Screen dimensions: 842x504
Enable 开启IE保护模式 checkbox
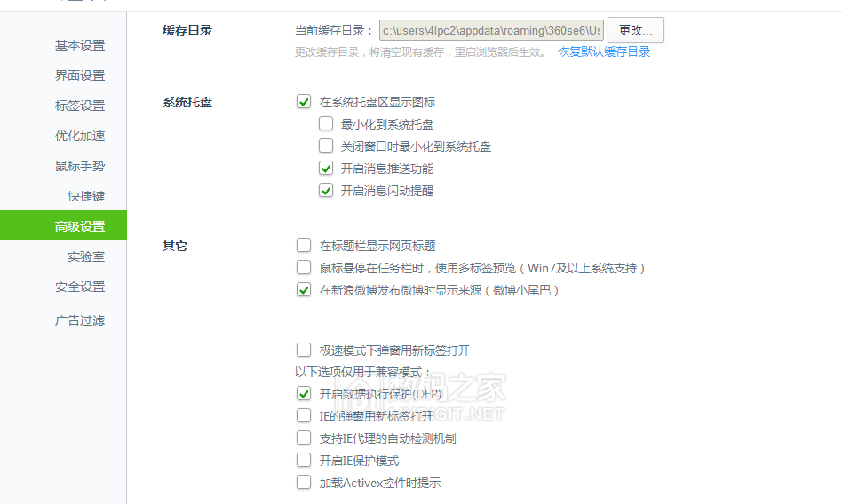304,460
